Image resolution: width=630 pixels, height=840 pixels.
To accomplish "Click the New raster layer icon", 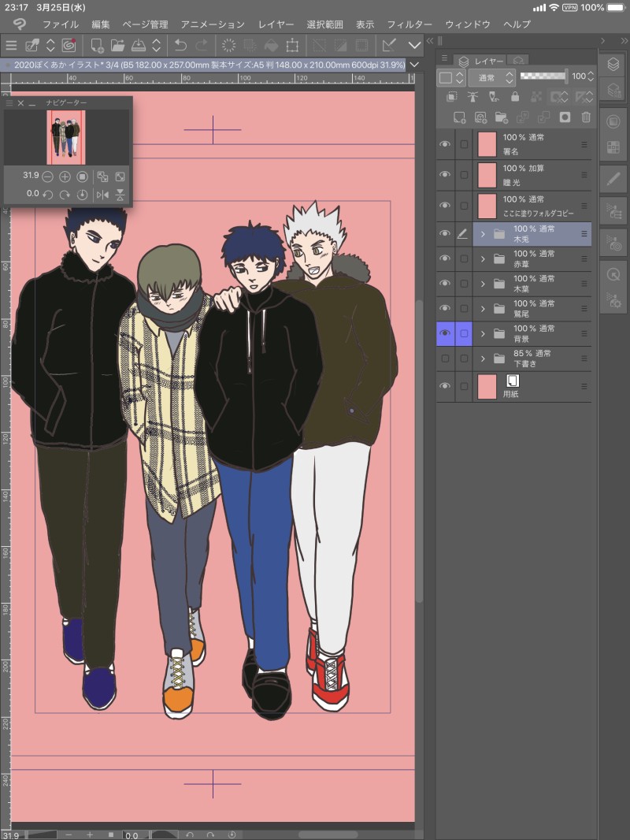I will (459, 117).
